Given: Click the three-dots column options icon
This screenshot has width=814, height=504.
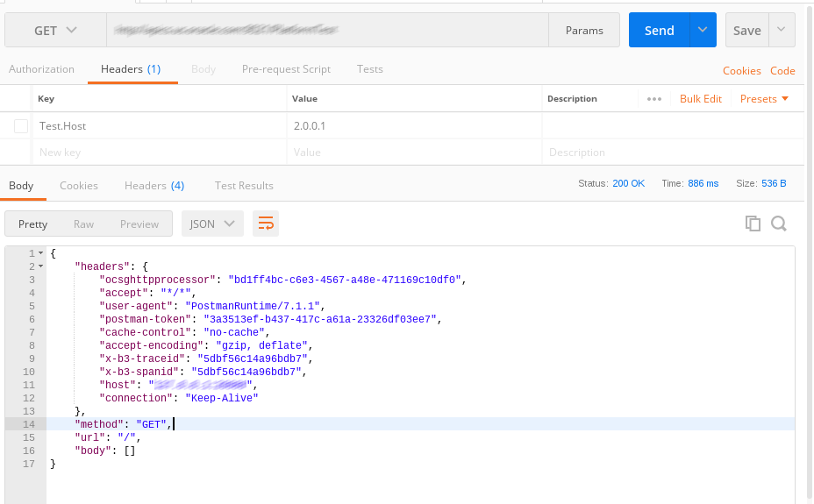Looking at the screenshot, I should (654, 99).
